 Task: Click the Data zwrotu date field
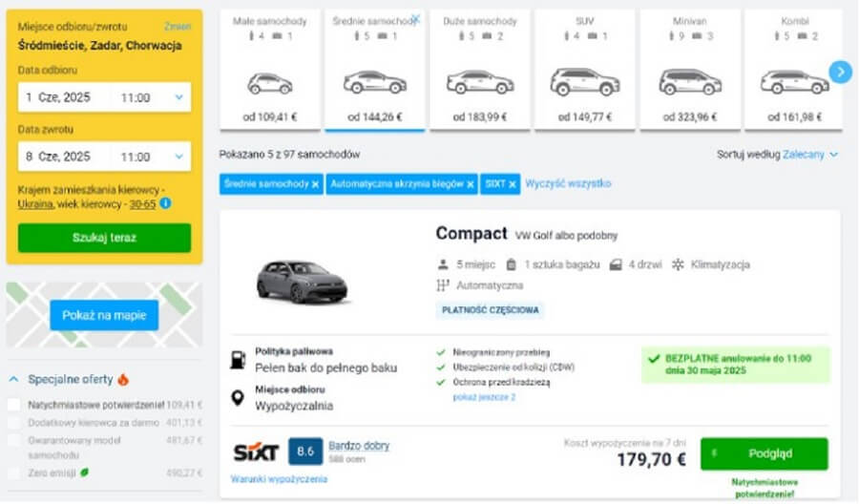[x=67, y=157]
